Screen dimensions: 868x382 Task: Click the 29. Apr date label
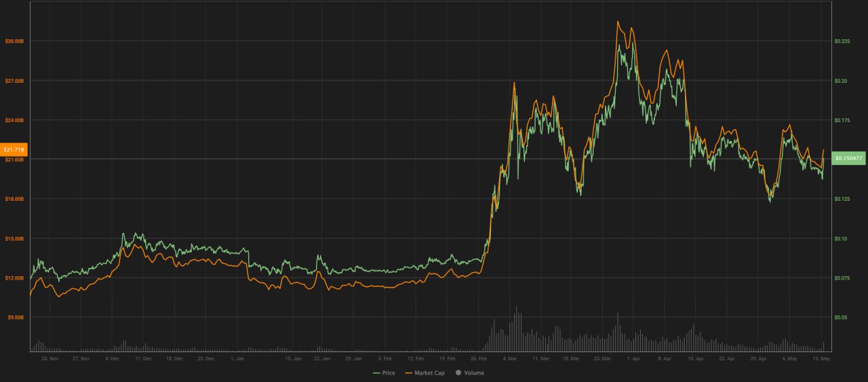[758, 358]
